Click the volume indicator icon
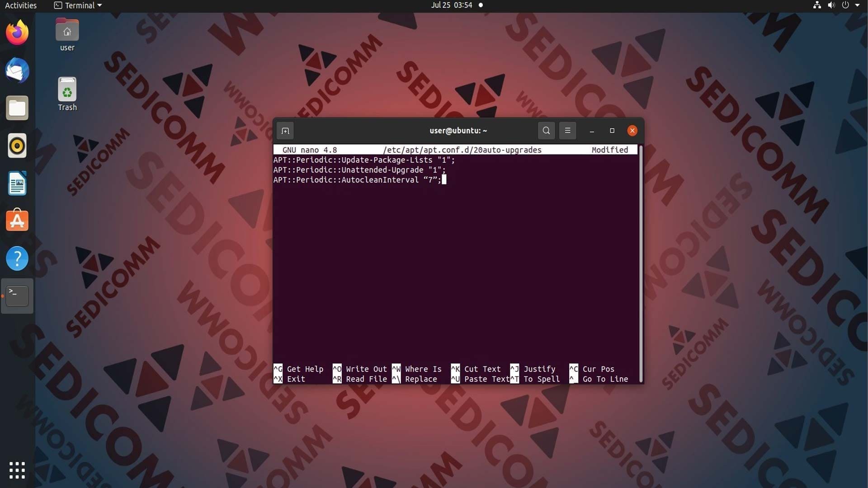The width and height of the screenshot is (868, 488). pos(831,5)
